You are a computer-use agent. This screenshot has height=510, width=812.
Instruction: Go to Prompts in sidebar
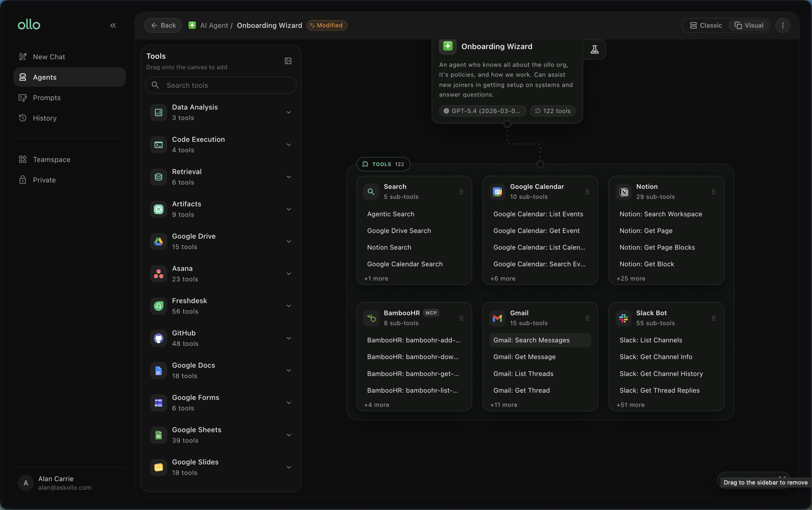click(x=70, y=98)
